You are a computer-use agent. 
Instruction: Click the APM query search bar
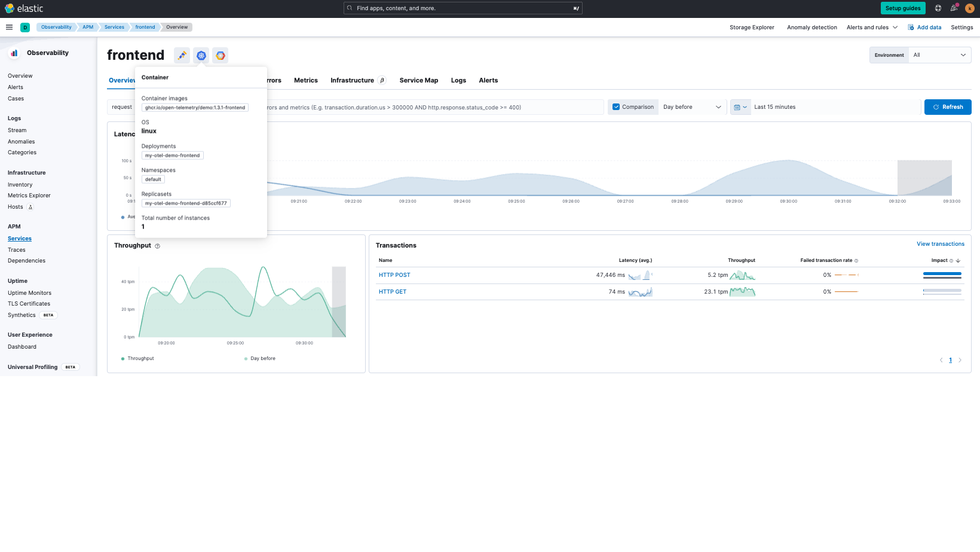tap(436, 107)
